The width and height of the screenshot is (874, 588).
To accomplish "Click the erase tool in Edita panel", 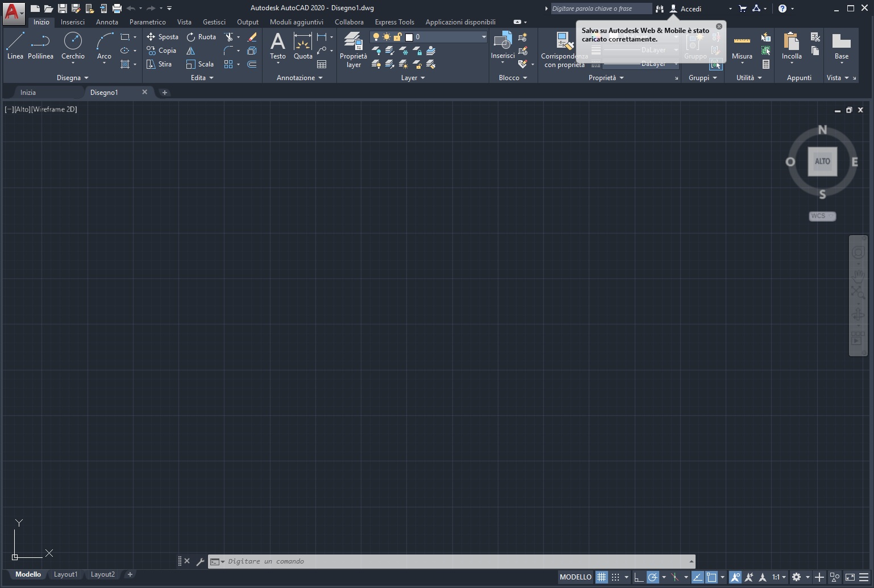I will pyautogui.click(x=252, y=37).
